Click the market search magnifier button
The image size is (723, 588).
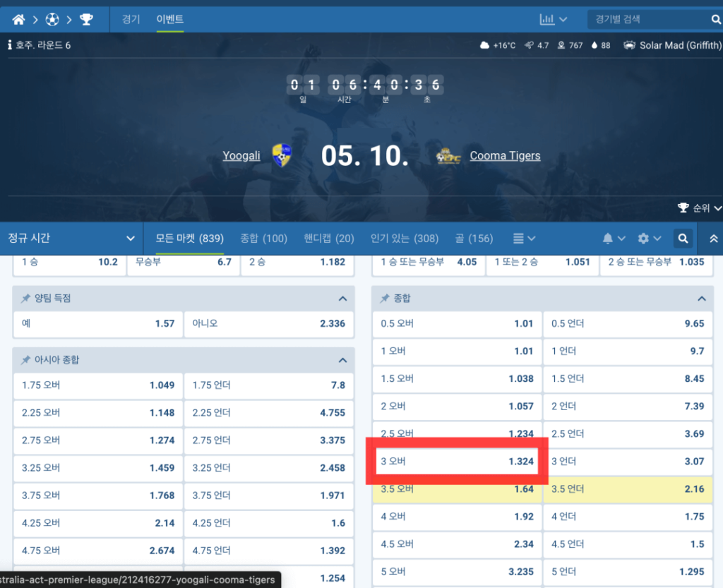coord(683,239)
